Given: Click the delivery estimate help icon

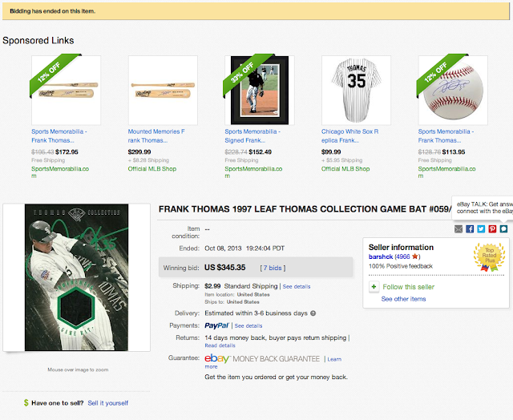Looking at the screenshot, I should (313, 313).
